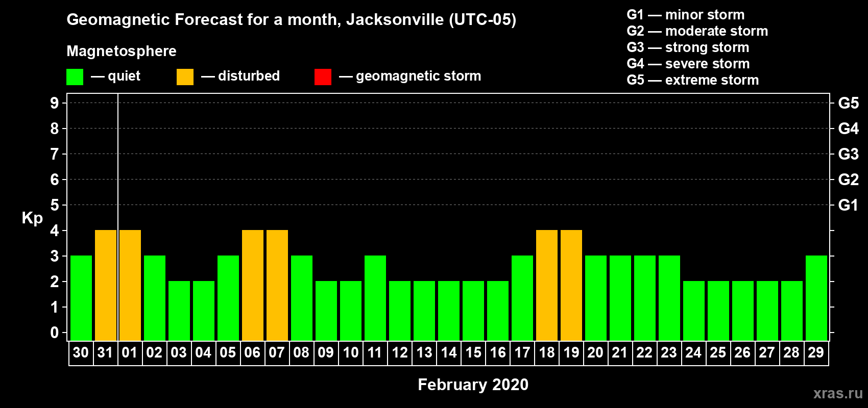Click the '— geomagnetic storm' legend label
The width and height of the screenshot is (868, 408).
coord(410,76)
